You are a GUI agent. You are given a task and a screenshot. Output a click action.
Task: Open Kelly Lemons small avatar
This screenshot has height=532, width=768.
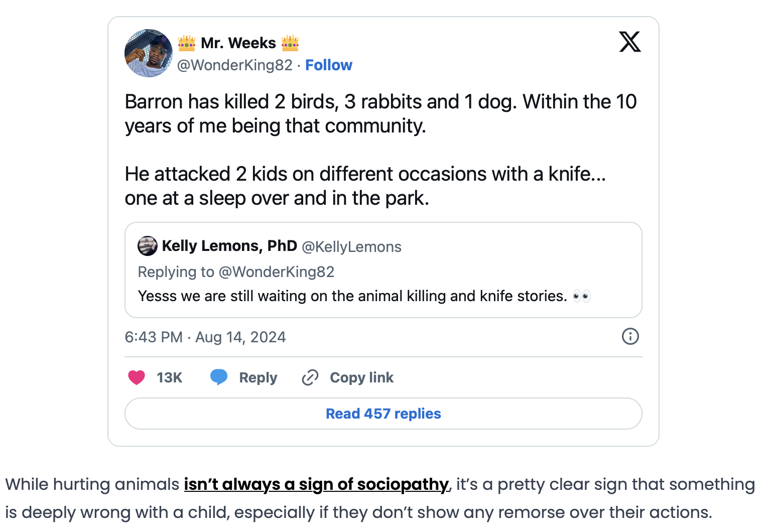click(147, 246)
